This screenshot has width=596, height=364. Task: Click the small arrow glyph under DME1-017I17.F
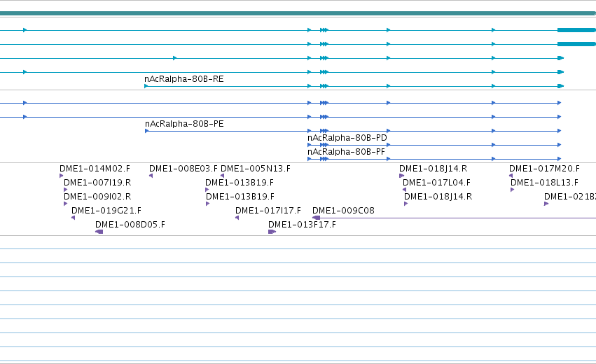237,218
